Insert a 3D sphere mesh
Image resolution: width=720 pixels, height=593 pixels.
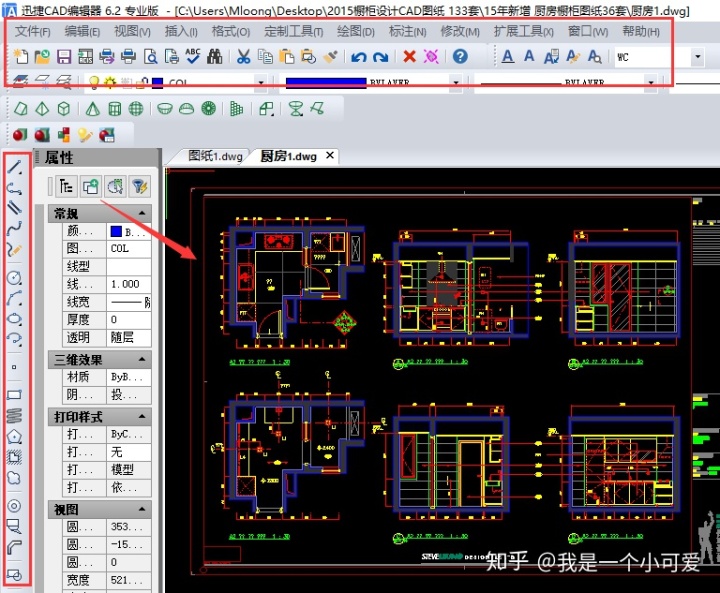pyautogui.click(x=136, y=109)
